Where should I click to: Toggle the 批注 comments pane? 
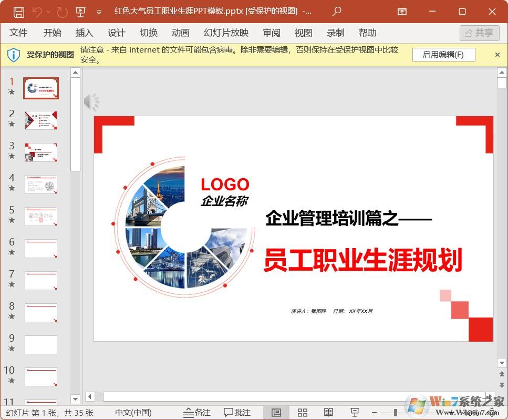click(x=237, y=412)
